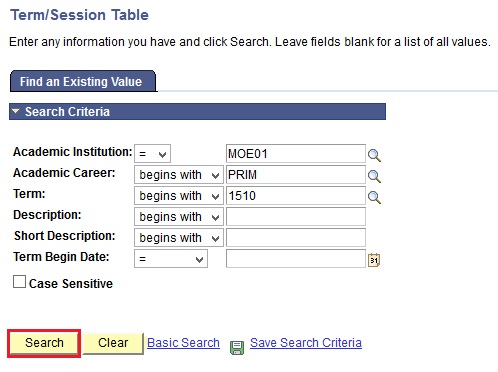Click Save Search Criteria link
498x372 pixels.
[306, 343]
